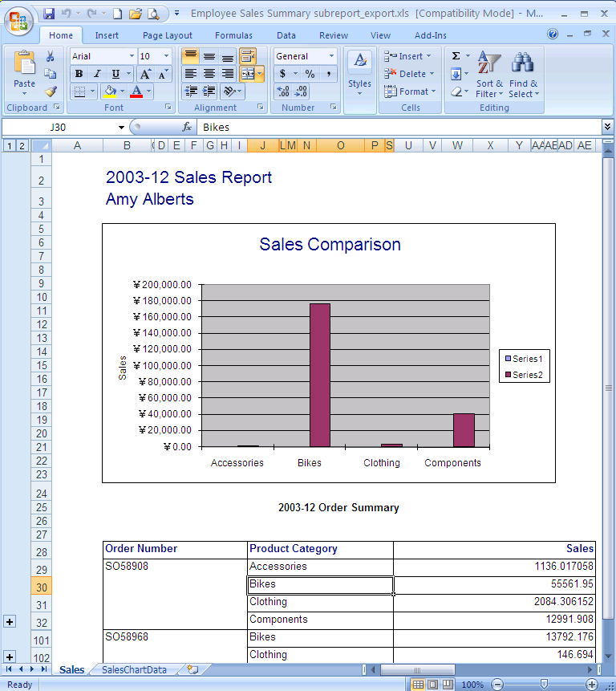616x691 pixels.
Task: Align text to the right
Action: [228, 74]
